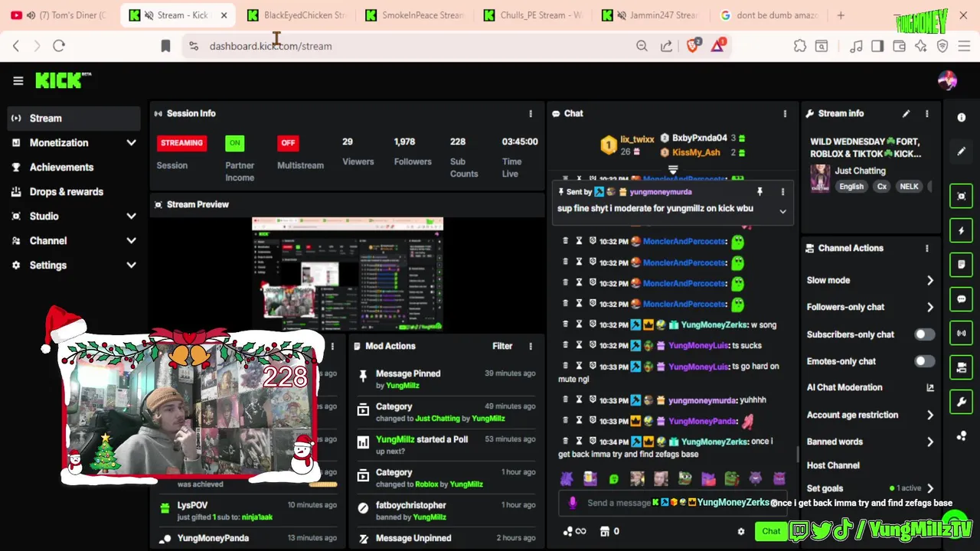Open Drops & rewards in the sidebar
This screenshot has width=980, height=551.
click(x=74, y=191)
